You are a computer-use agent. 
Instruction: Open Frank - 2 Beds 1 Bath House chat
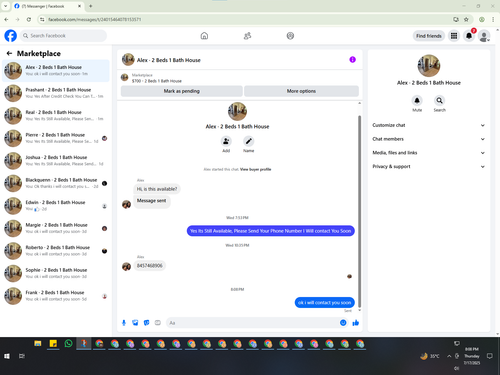(x=56, y=296)
